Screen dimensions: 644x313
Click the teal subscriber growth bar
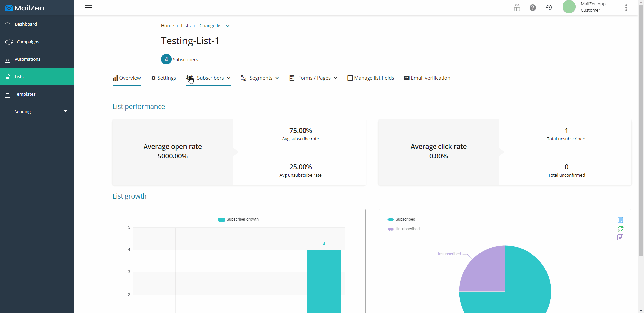point(324,281)
